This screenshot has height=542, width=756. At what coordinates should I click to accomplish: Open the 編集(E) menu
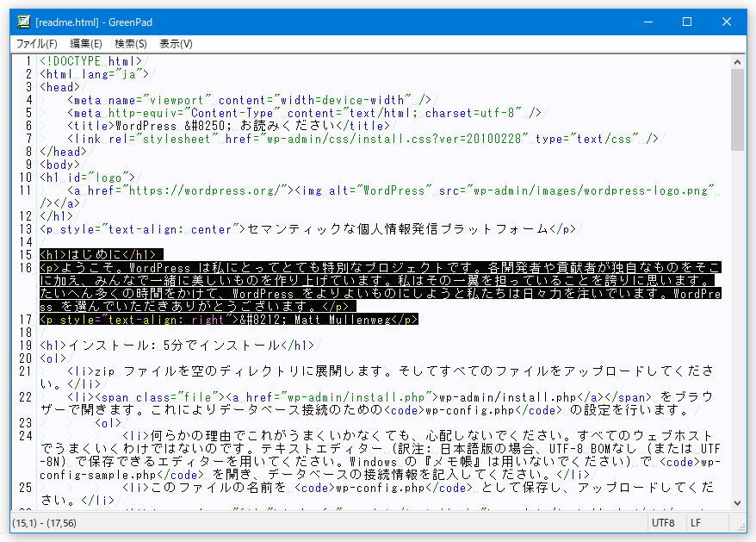pos(86,44)
